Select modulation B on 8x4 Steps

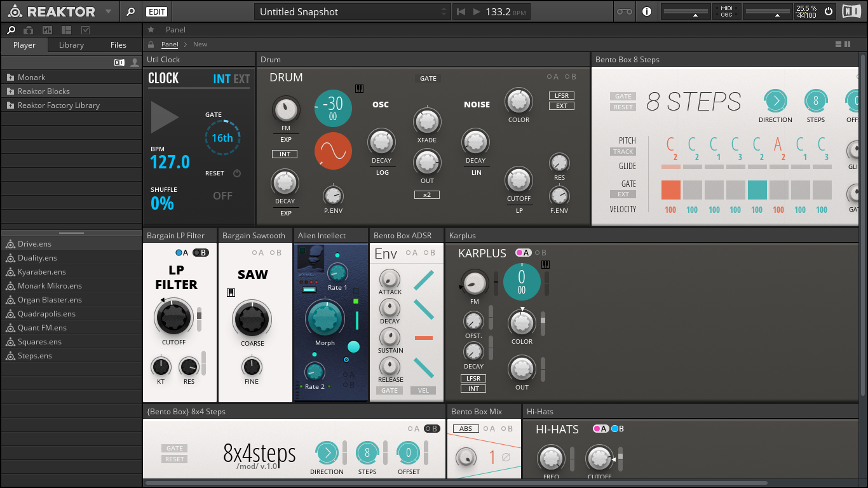[432, 428]
